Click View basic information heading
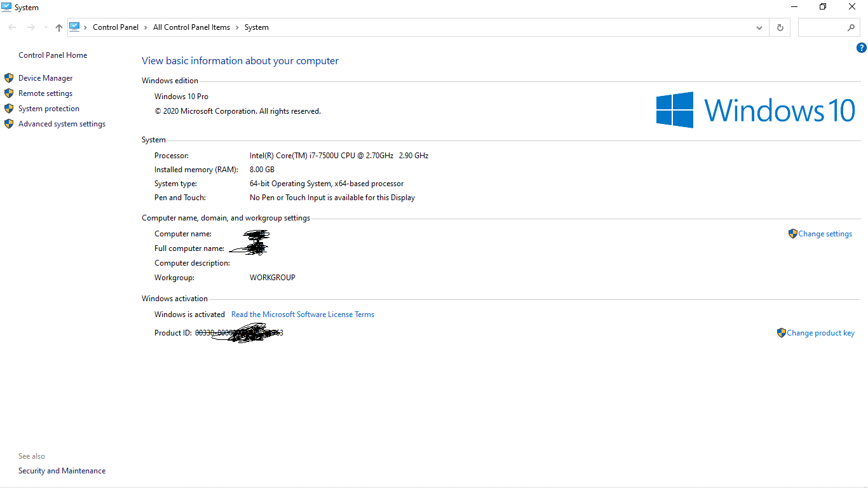 click(x=240, y=61)
